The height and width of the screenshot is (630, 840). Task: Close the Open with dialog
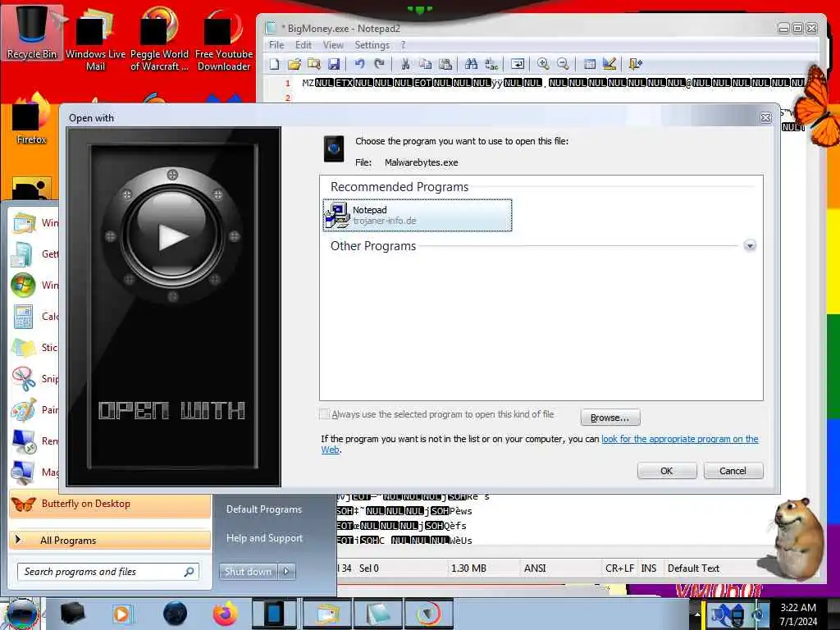tap(765, 118)
